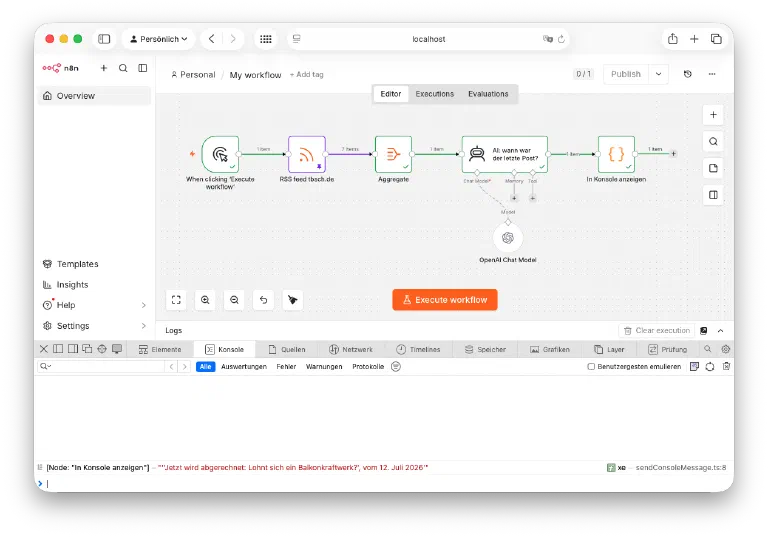
Task: Add Tool sub-node plus
Action: pos(532,198)
